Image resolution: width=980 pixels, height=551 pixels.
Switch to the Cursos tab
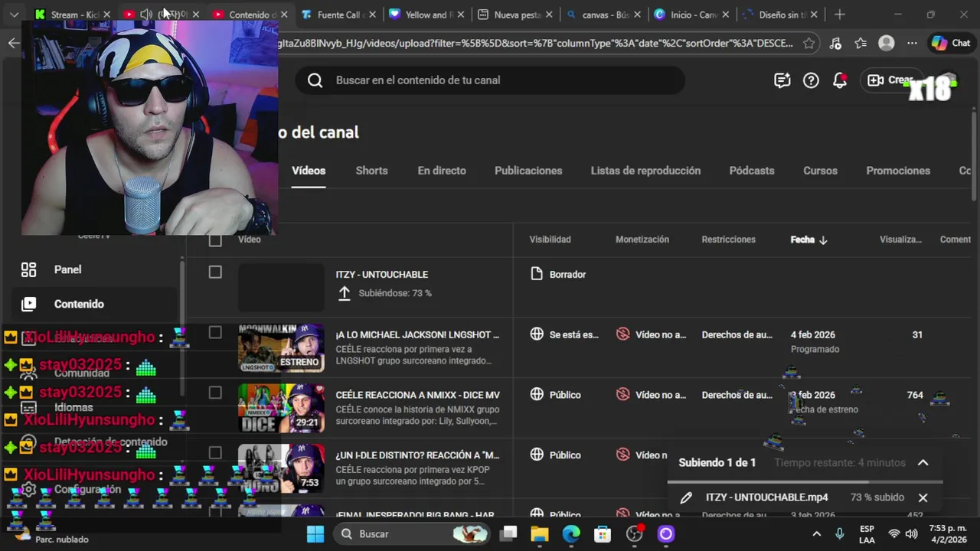(820, 171)
